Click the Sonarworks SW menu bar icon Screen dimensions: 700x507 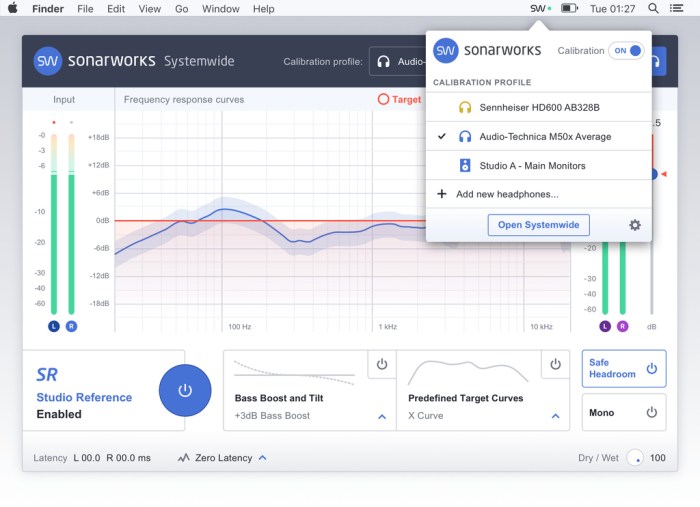click(x=538, y=9)
